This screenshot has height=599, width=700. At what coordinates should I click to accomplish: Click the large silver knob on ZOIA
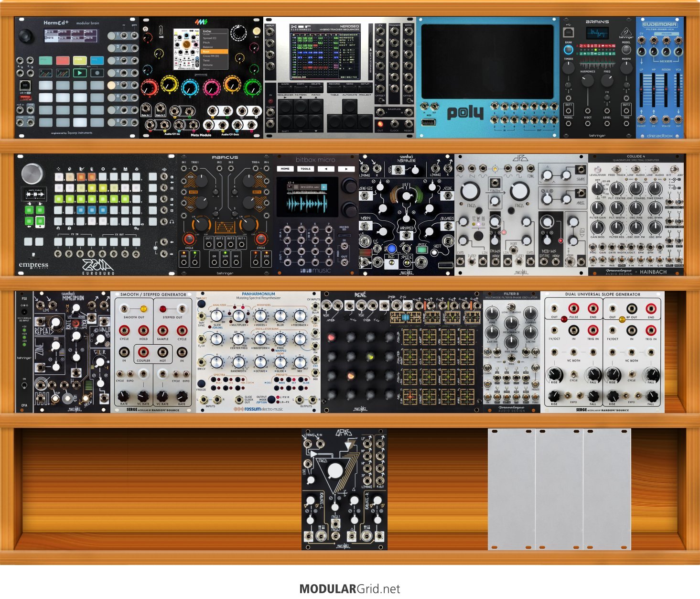click(33, 174)
